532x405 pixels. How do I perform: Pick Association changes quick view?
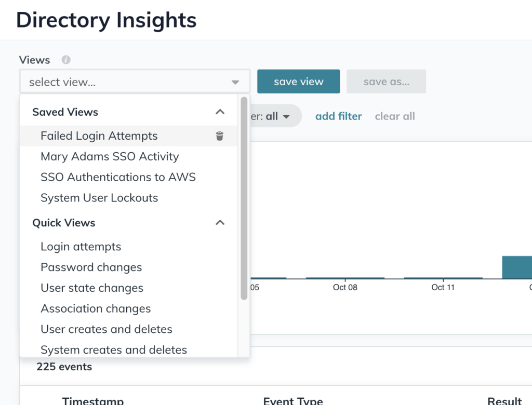click(x=96, y=309)
